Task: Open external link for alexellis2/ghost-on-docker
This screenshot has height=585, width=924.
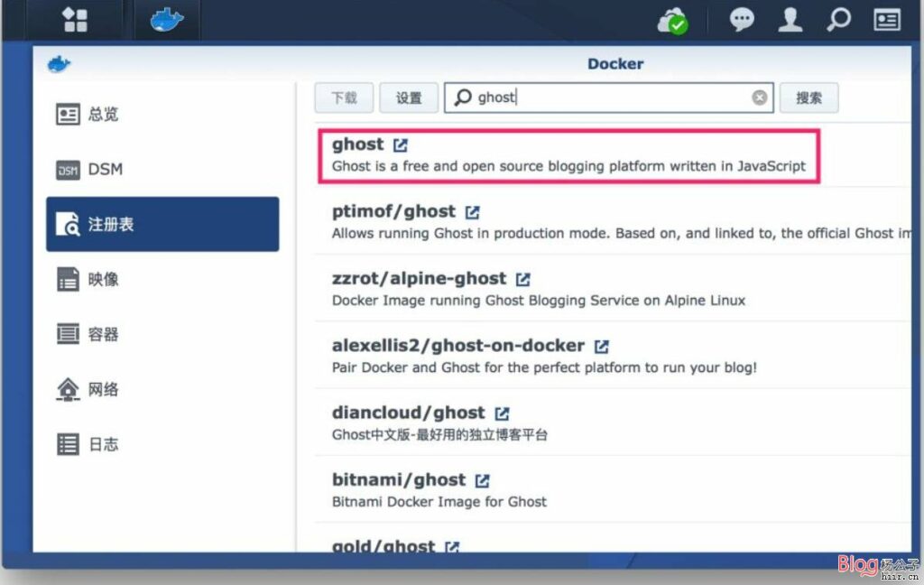Action: (x=601, y=346)
